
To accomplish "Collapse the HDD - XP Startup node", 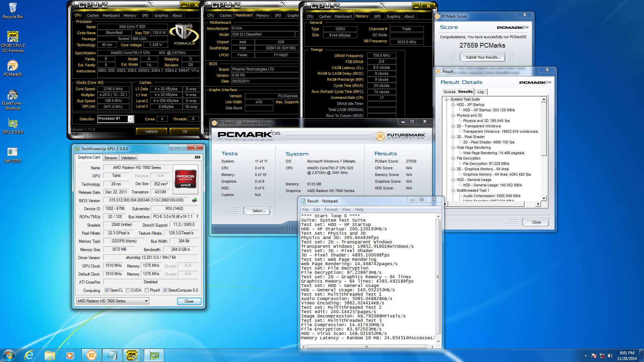I will (x=453, y=105).
